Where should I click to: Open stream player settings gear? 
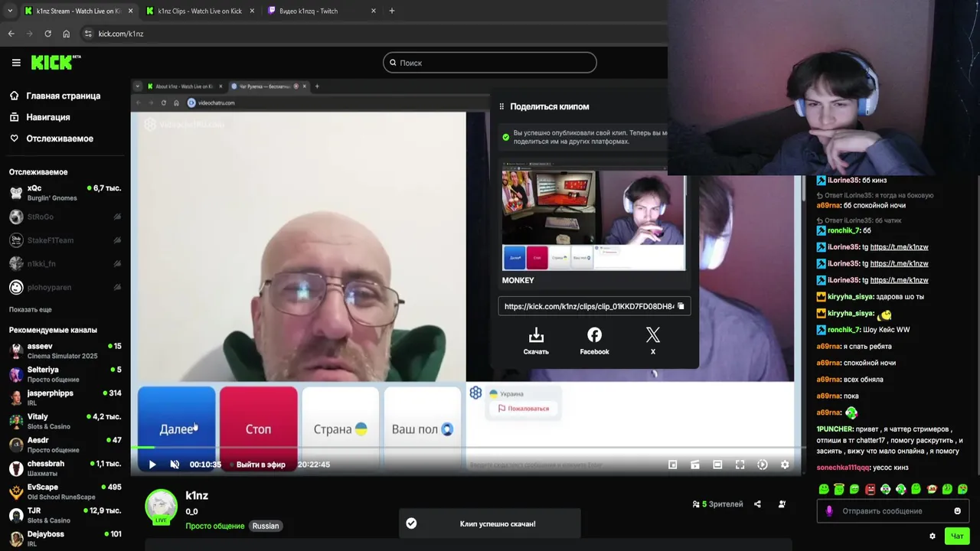[785, 465]
